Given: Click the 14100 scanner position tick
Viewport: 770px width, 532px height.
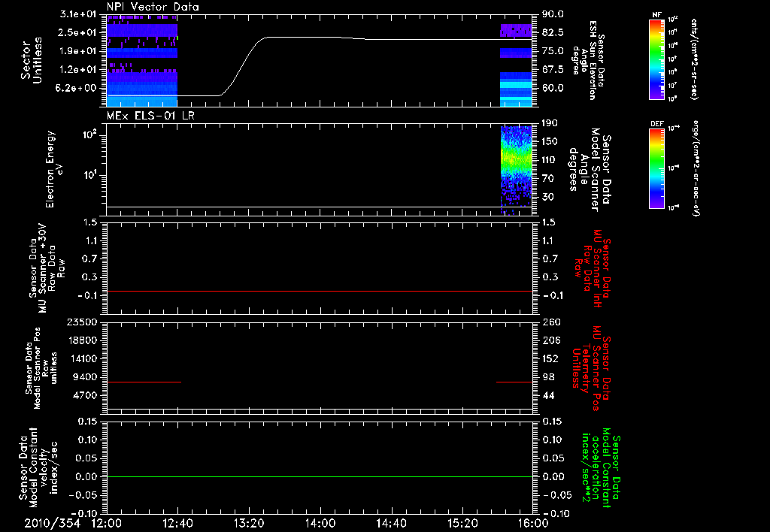Looking at the screenshot, I should click(x=82, y=358).
